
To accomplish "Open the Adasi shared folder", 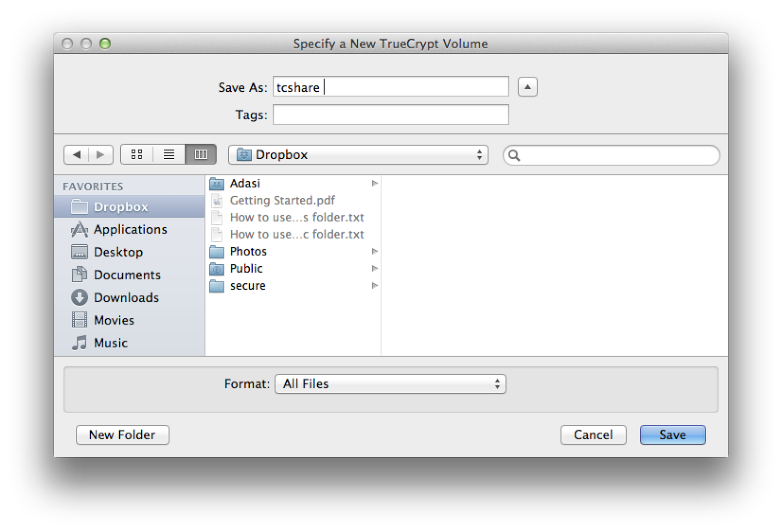I will point(245,184).
